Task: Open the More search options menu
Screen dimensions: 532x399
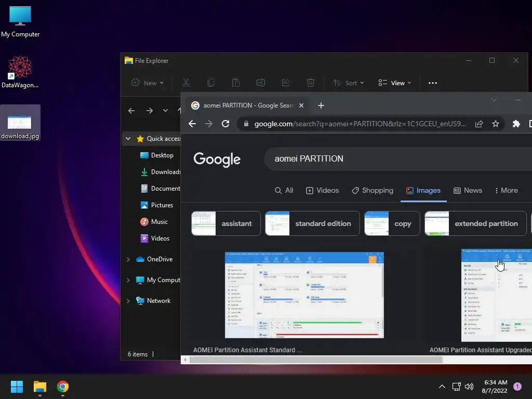Action: (506, 190)
